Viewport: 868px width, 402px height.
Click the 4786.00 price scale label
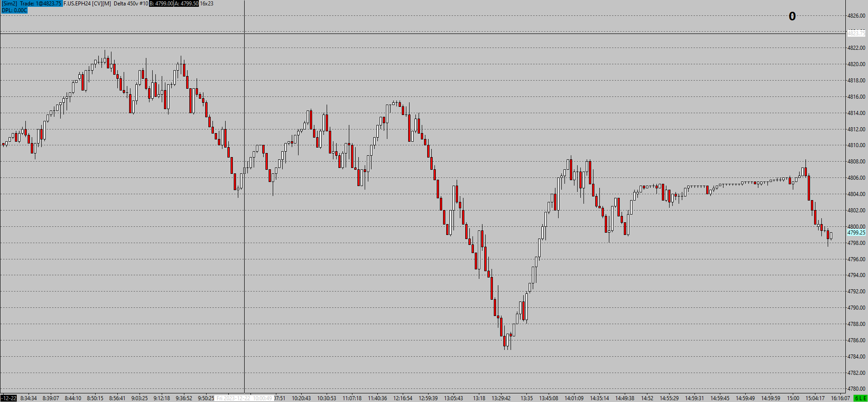(856, 340)
